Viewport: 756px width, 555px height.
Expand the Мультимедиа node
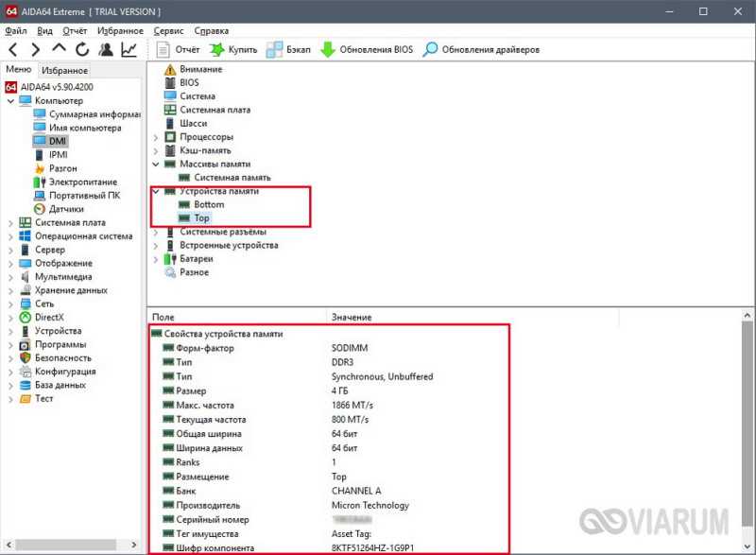(10, 277)
